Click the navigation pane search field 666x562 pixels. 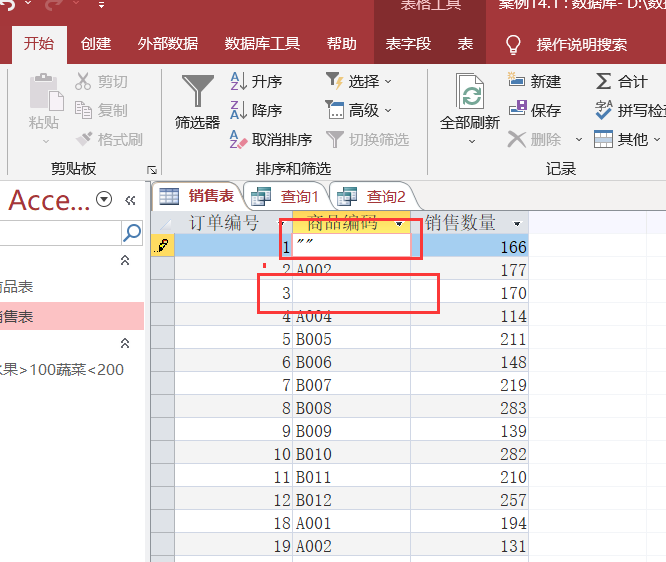tap(59, 232)
